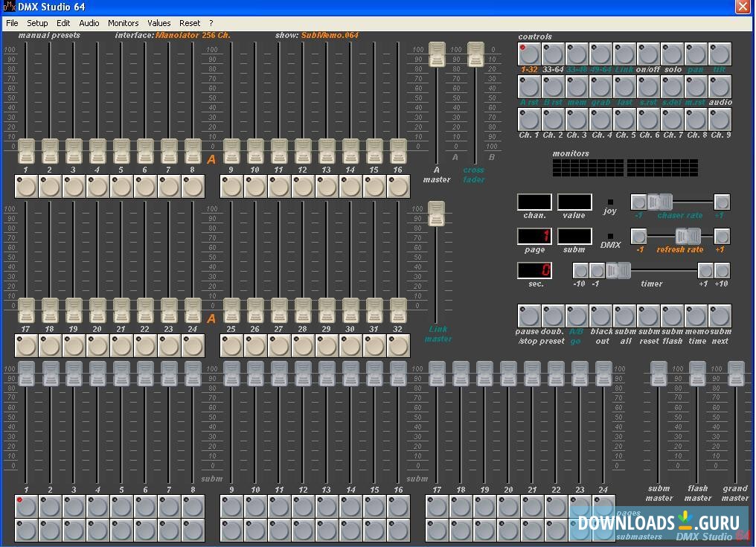Open the Monitors menu

click(x=124, y=23)
